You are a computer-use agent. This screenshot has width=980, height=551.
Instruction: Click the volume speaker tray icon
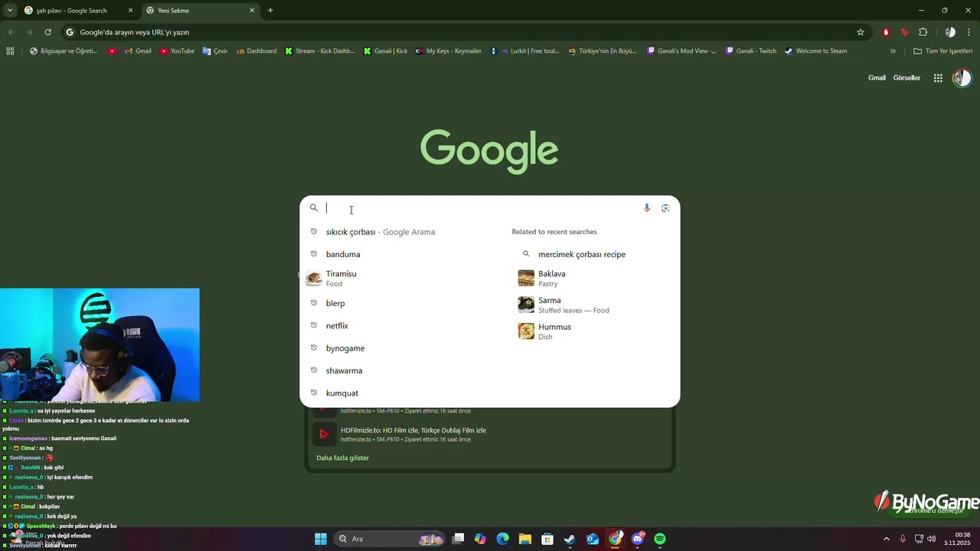(x=931, y=539)
